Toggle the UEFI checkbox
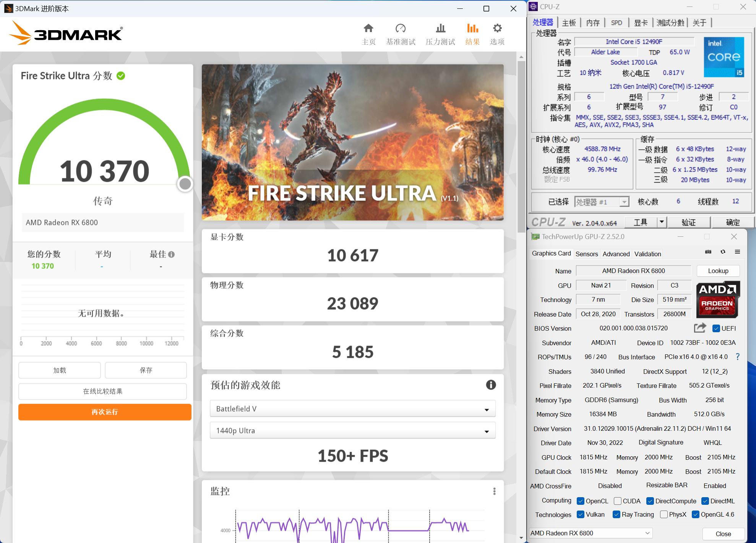 716,328
